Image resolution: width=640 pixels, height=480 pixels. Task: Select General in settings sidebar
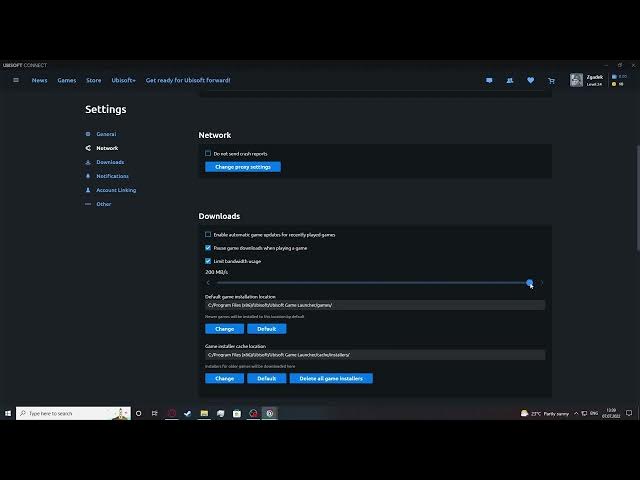[x=106, y=134]
